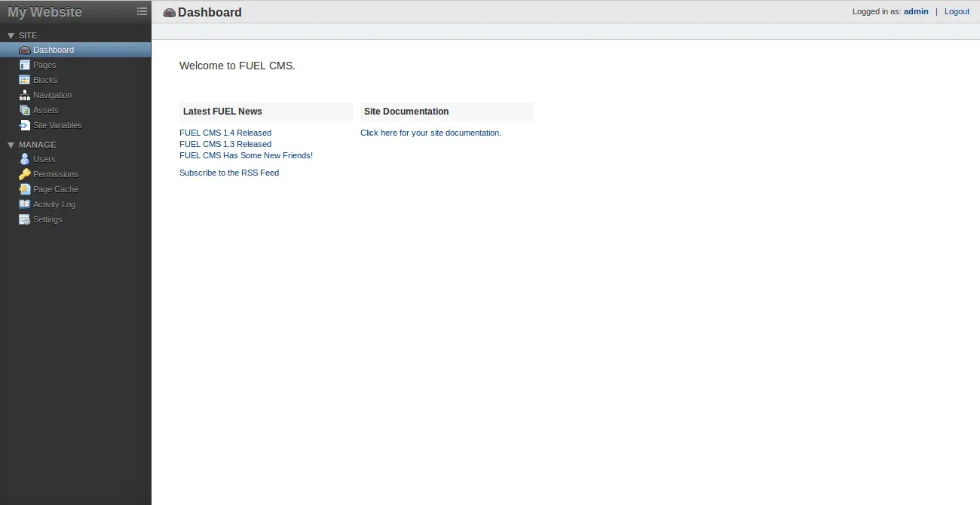Select Site Variables in sidebar
Screen dimensions: 980x505
coord(75,125)
